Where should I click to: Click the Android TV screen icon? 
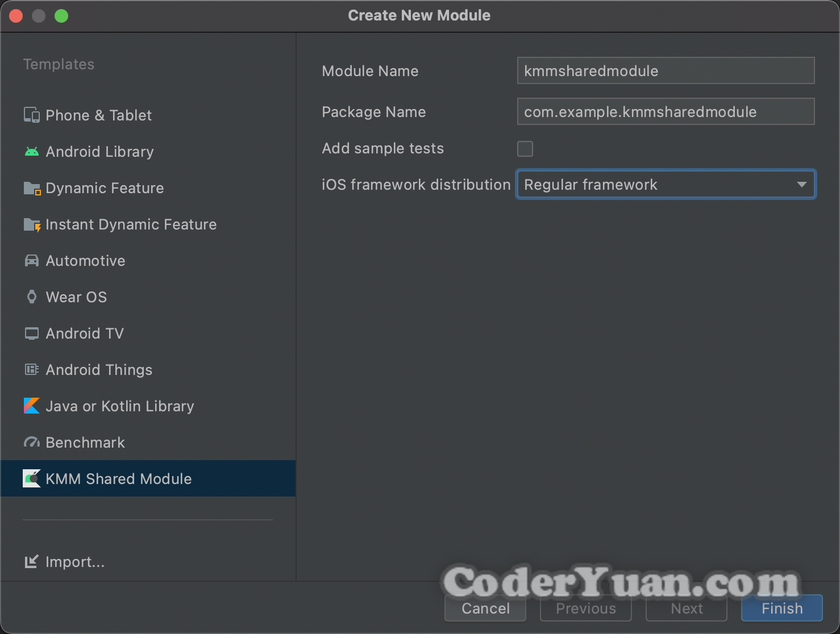pyautogui.click(x=32, y=333)
